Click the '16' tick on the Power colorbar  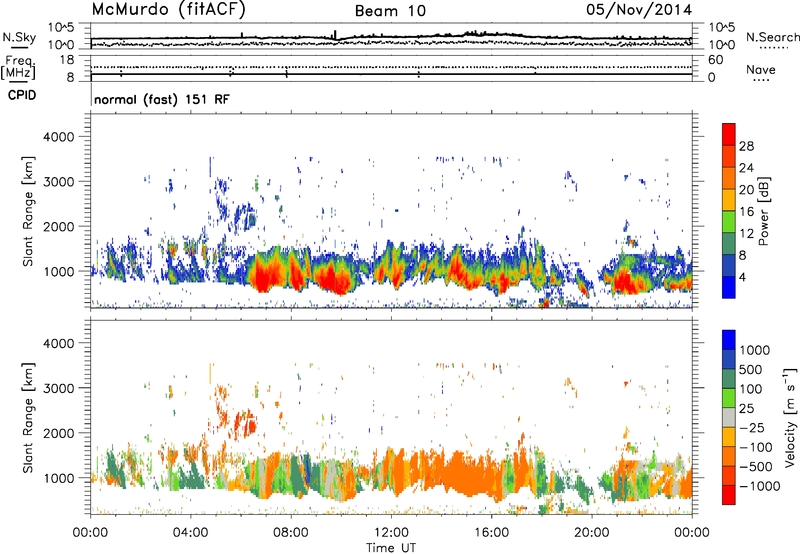coord(746,212)
